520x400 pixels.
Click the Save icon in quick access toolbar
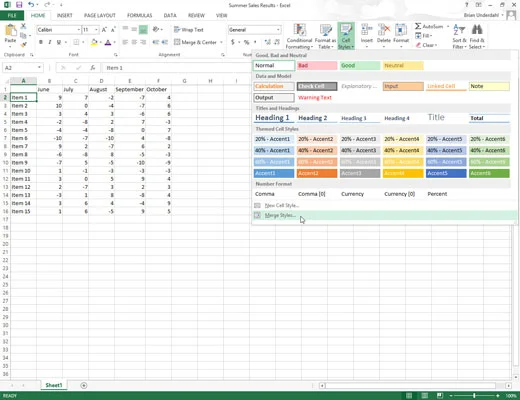(x=19, y=5)
